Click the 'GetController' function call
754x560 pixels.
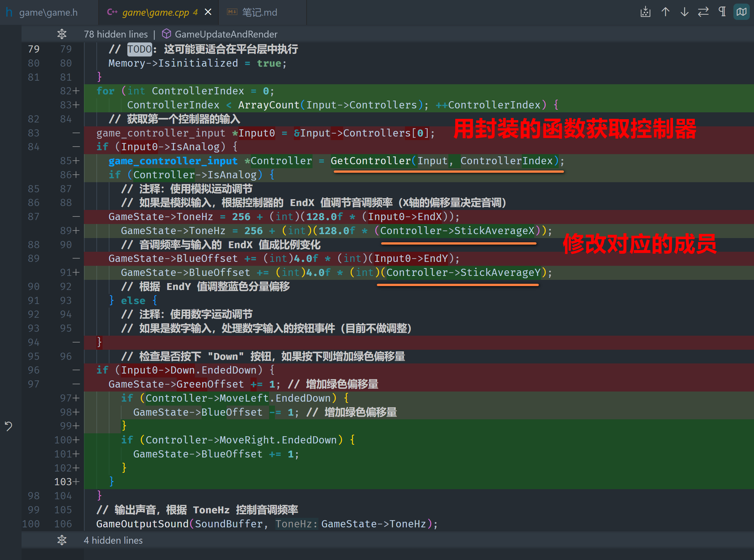[x=371, y=161]
